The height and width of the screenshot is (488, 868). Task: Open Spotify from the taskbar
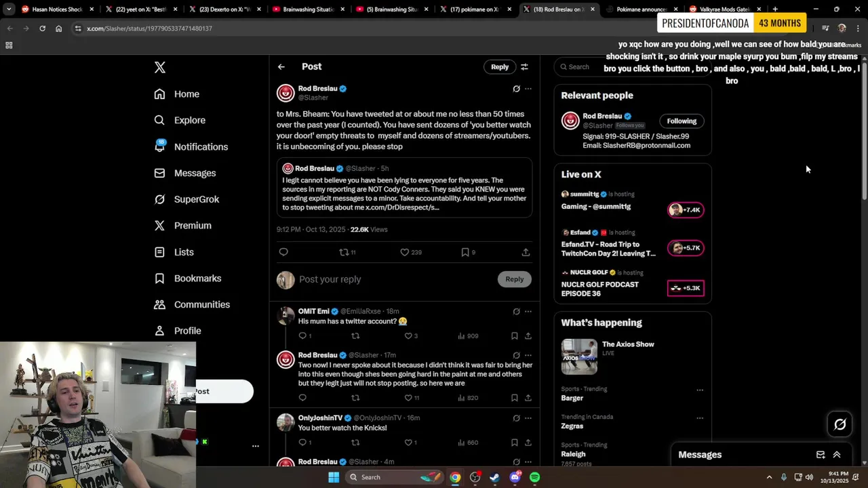coord(535,477)
